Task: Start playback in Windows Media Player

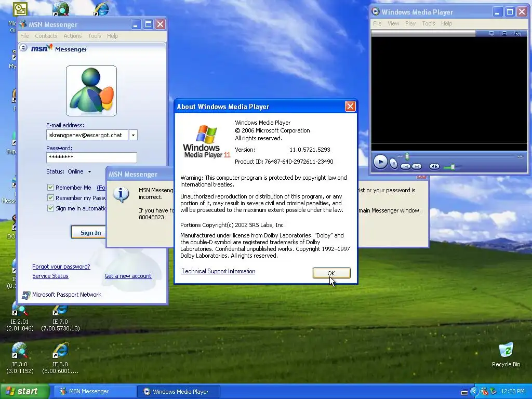Action: (380, 162)
